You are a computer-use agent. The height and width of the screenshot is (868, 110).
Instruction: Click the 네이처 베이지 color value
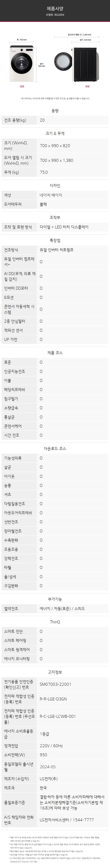click(51, 195)
